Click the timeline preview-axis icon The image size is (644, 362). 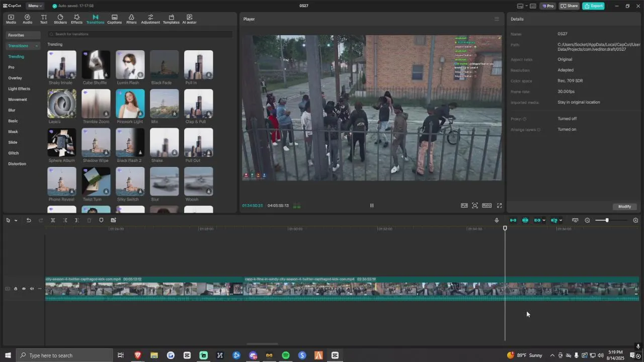(x=554, y=220)
